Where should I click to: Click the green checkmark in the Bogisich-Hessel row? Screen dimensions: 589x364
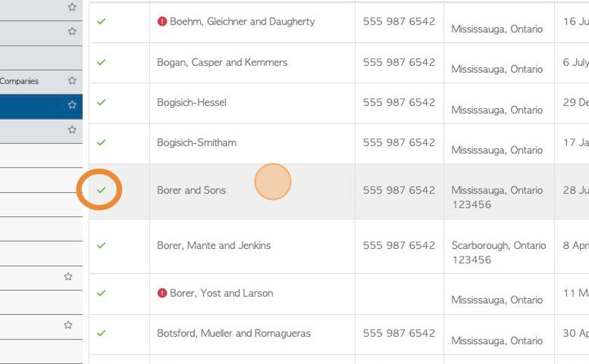tap(101, 102)
